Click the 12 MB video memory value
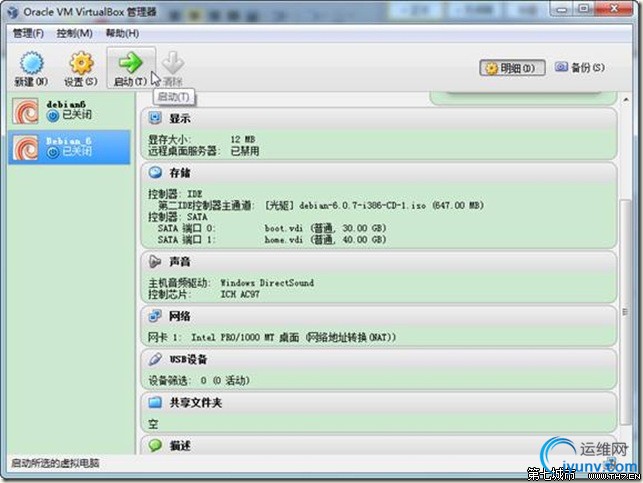The width and height of the screenshot is (643, 483). click(x=243, y=139)
